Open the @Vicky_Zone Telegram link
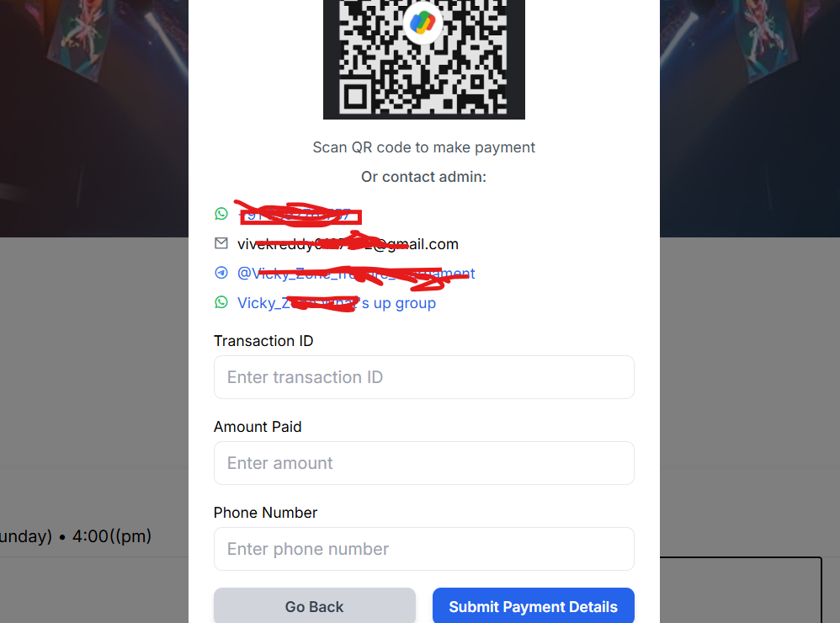840x623 pixels. click(356, 274)
